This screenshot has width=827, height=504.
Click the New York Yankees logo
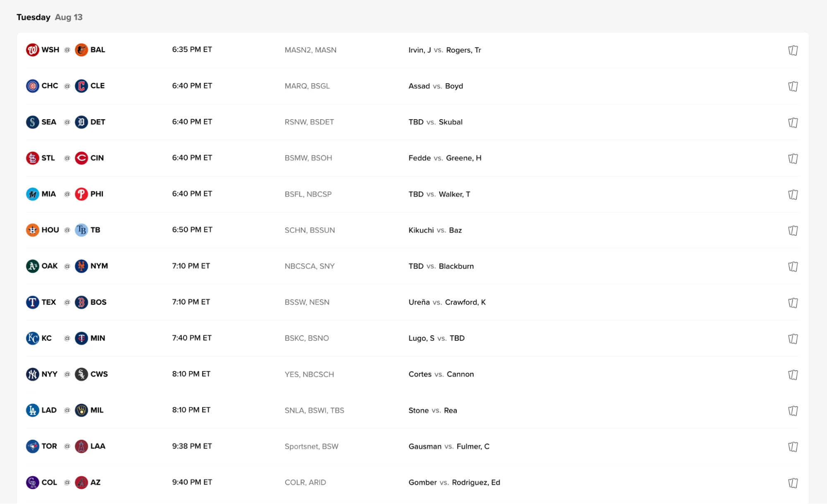point(32,374)
